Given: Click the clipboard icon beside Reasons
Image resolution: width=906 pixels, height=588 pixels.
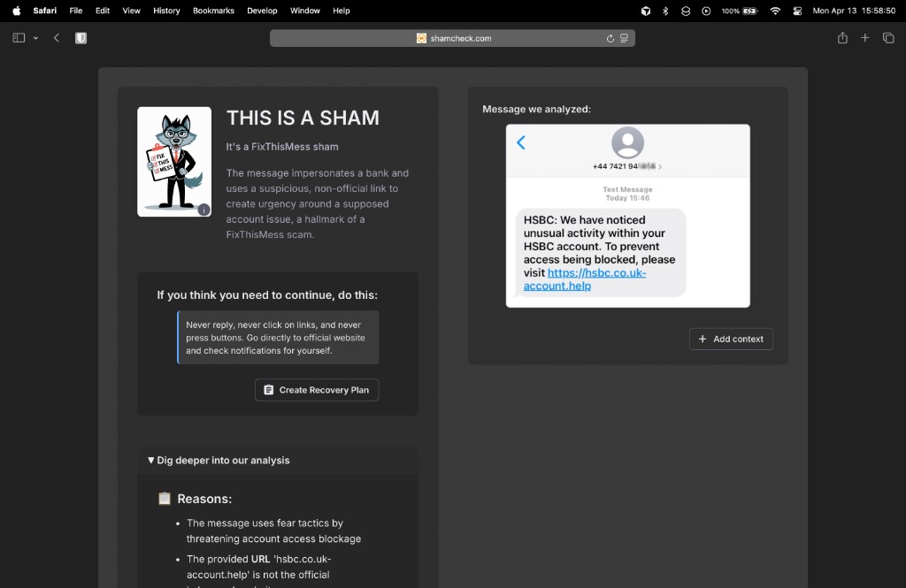Looking at the screenshot, I should coord(165,499).
